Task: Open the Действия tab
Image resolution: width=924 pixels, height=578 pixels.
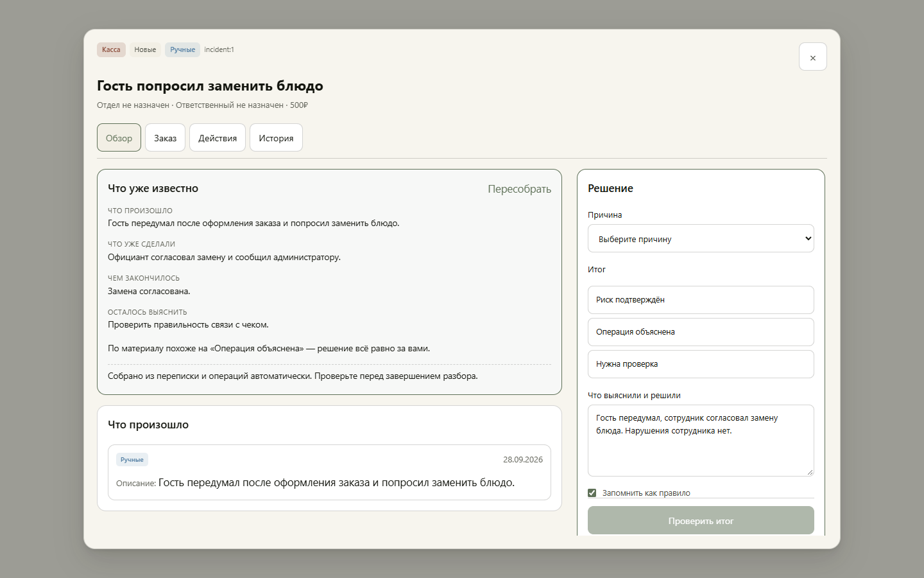Action: pos(218,137)
